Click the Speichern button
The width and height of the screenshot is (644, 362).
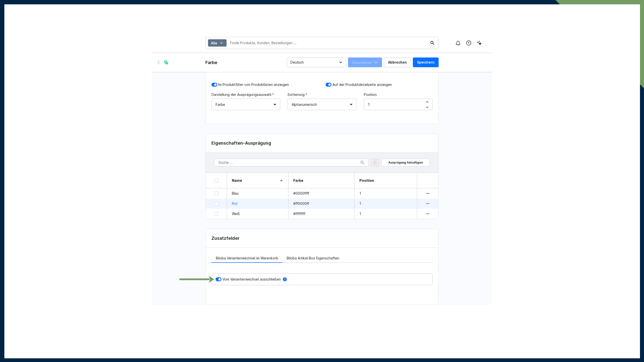click(x=426, y=62)
